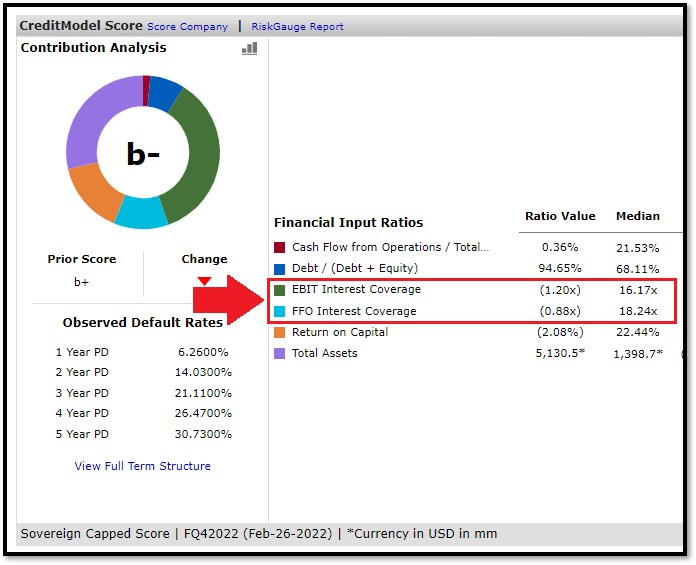This screenshot has width=696, height=565.
Task: Click the green EBIT Interest Coverage swatch
Action: tap(280, 290)
